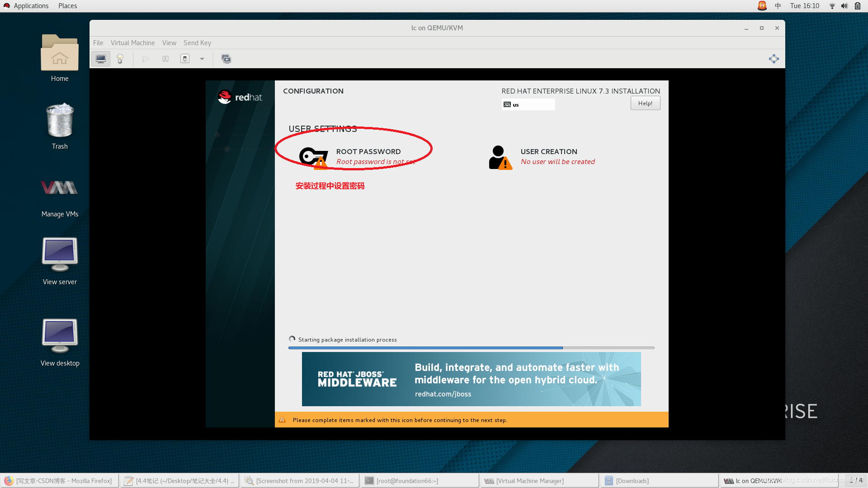Click the battery status icon
This screenshot has width=868, height=488.
click(x=858, y=6)
